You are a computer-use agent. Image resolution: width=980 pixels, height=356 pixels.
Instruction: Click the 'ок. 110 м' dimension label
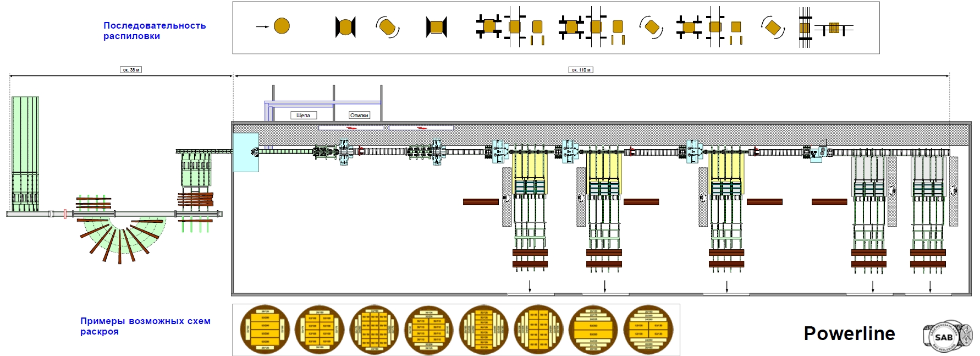pos(581,70)
